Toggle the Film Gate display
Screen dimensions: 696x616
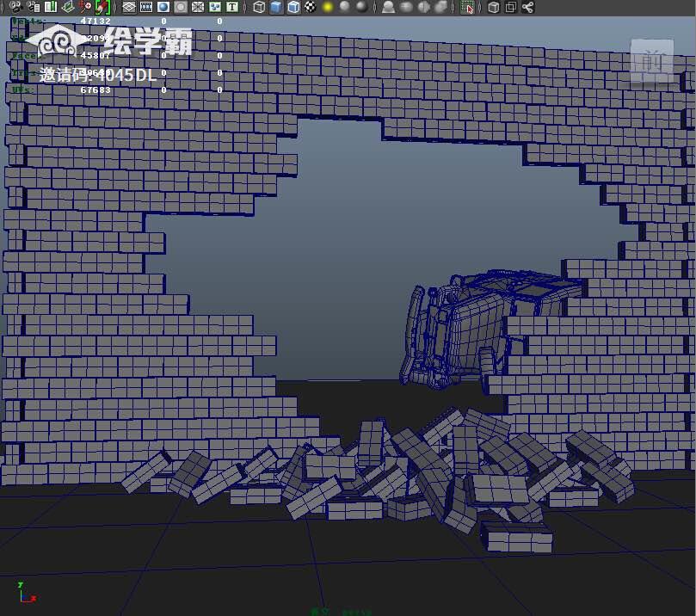[x=146, y=7]
